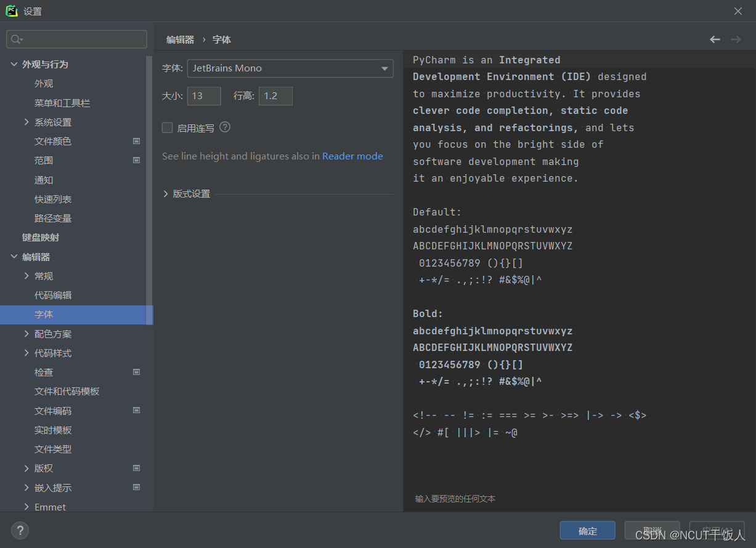Expand the 代码样式 tree node
Image resolution: width=756 pixels, height=548 pixels.
pos(26,353)
